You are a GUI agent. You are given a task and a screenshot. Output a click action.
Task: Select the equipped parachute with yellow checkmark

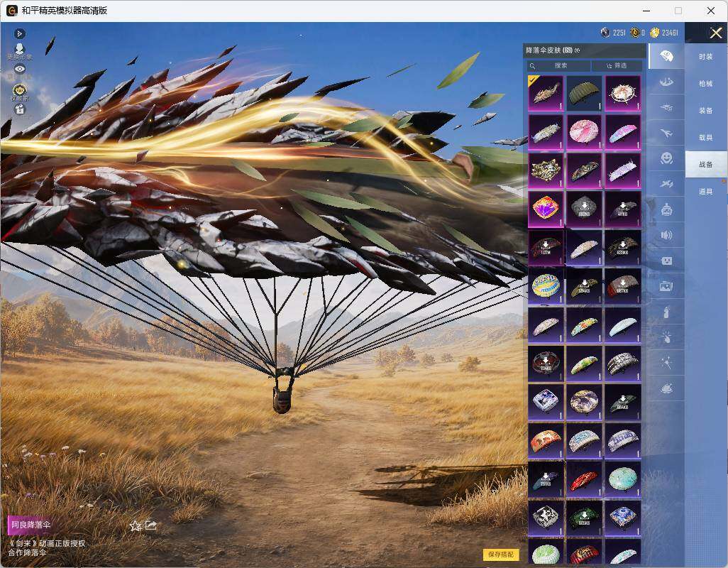(546, 93)
